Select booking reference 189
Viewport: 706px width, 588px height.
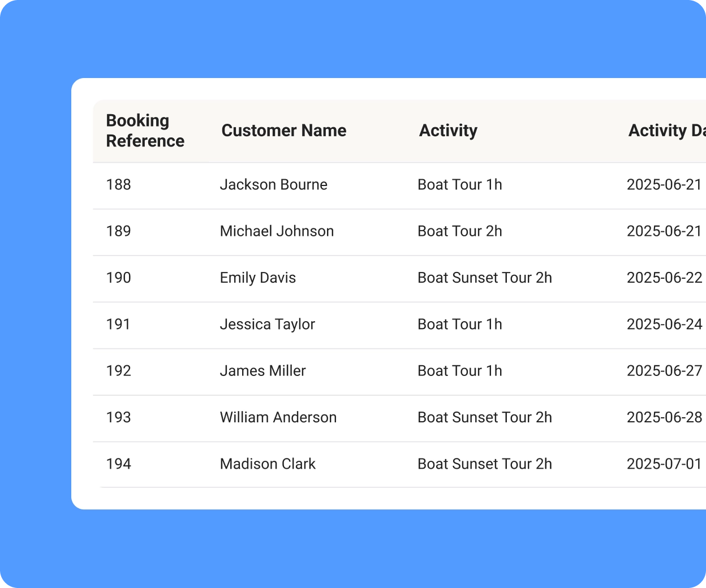(x=119, y=231)
